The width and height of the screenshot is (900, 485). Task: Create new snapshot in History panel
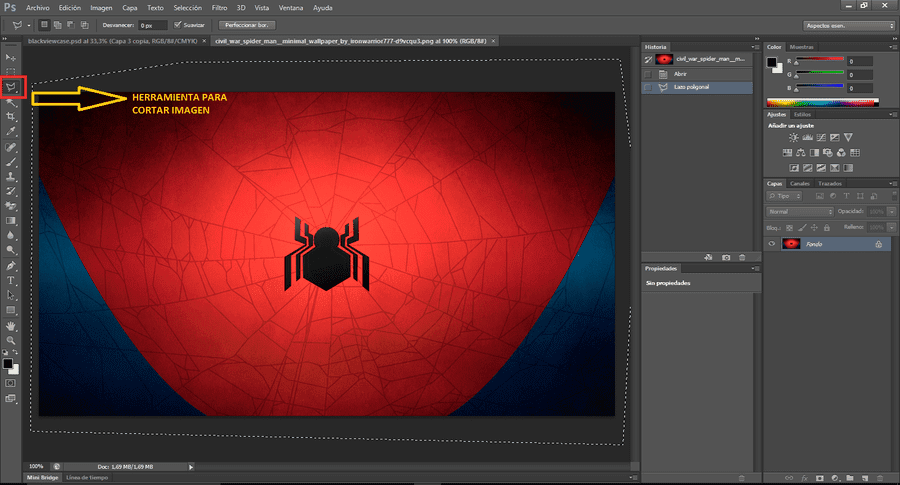726,258
